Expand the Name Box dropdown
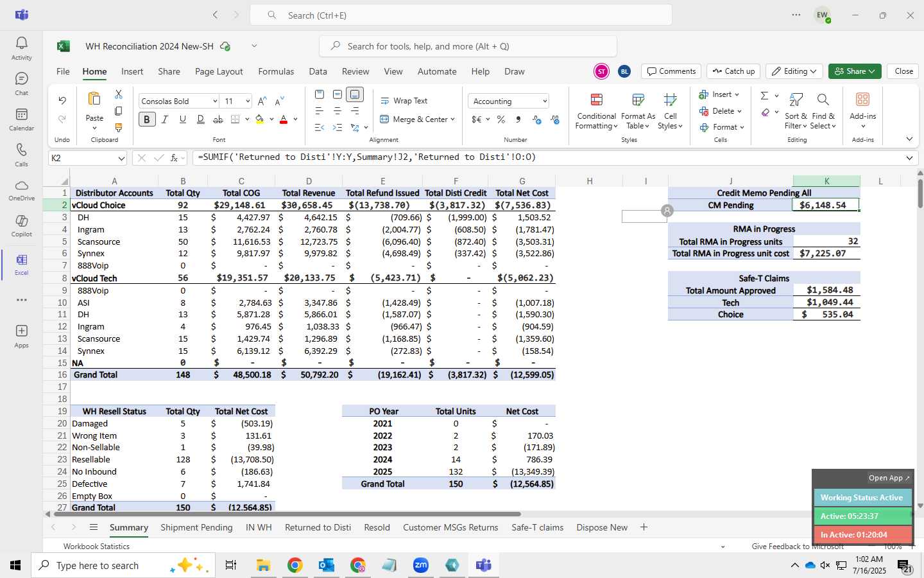Image resolution: width=924 pixels, height=578 pixels. [121, 158]
